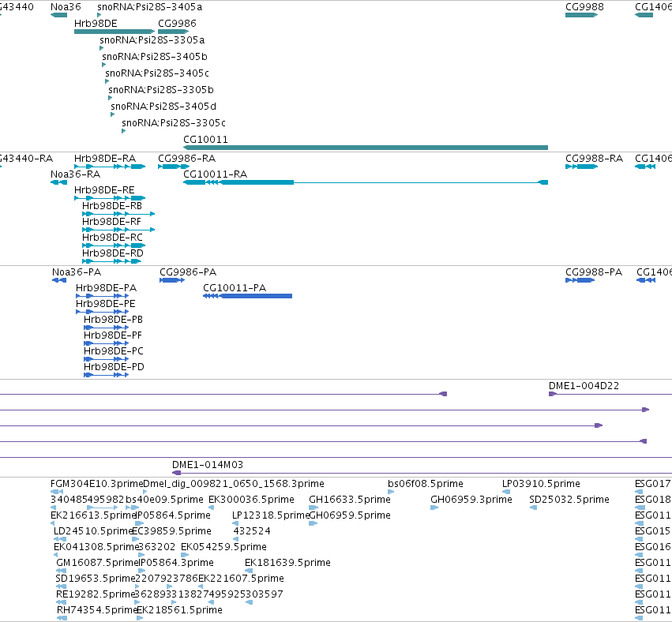
Task: Select snoRNA:Psi28S-3405d label
Action: 163,107
